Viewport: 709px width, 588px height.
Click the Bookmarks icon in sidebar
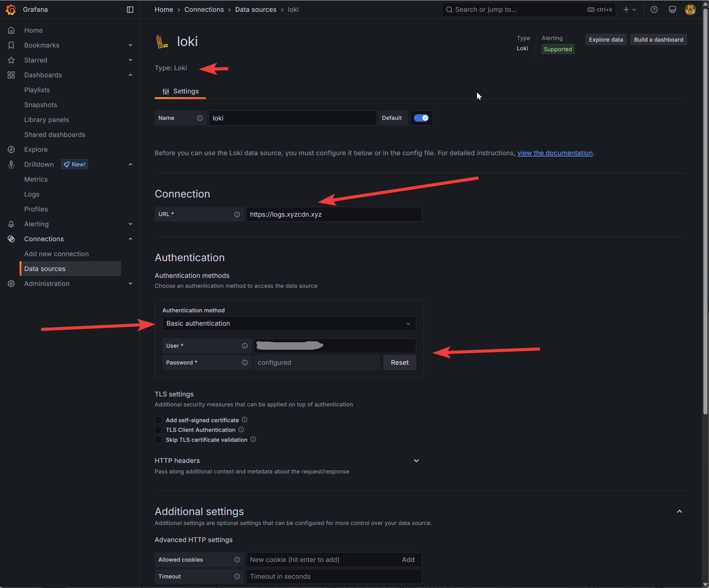[11, 45]
